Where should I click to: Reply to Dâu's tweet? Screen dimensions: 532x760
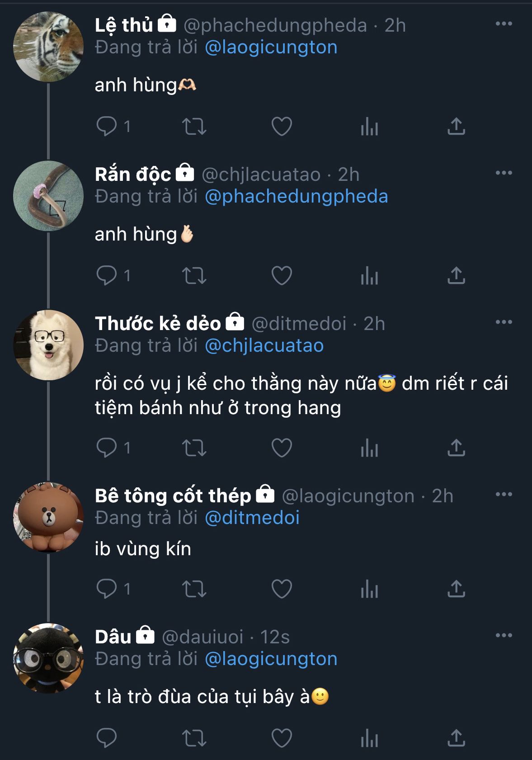[x=107, y=738]
